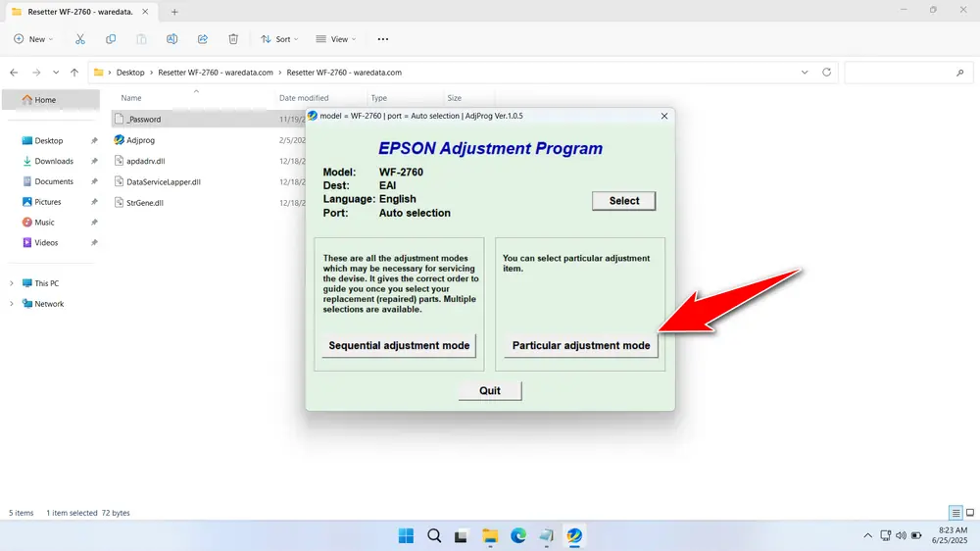This screenshot has width=980, height=551.
Task: Open a new Explorer tab
Action: (x=174, y=12)
